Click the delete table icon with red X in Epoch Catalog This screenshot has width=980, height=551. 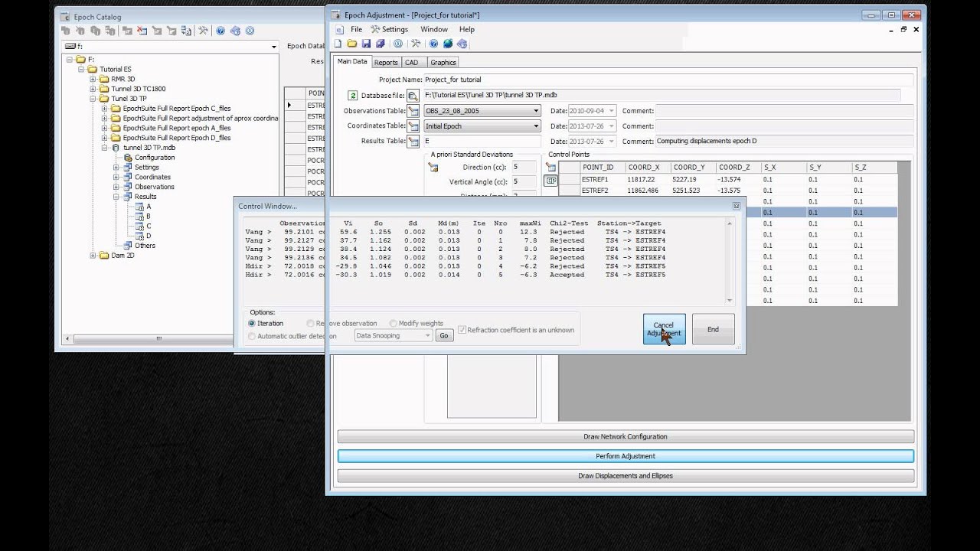[x=142, y=31]
